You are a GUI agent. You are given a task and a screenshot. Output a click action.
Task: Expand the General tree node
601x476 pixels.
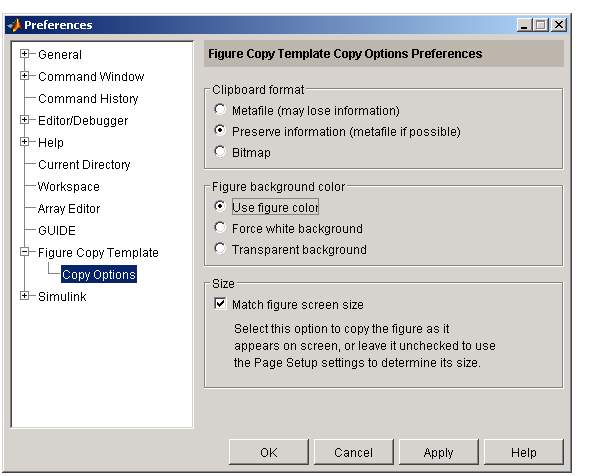point(25,54)
